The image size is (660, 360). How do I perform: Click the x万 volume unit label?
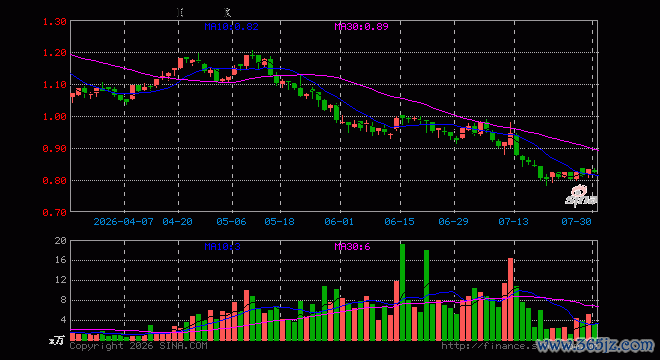[x=56, y=340]
